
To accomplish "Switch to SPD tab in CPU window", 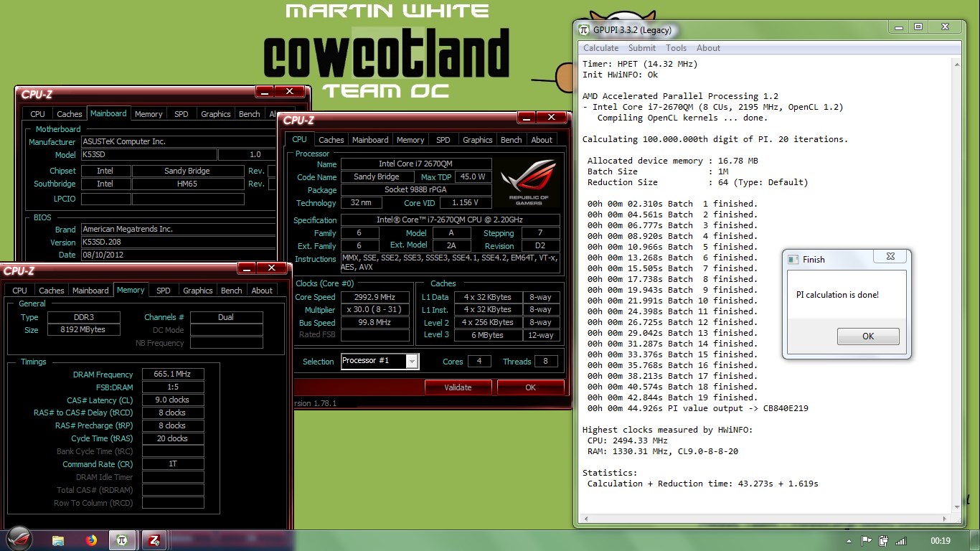I will [x=443, y=140].
